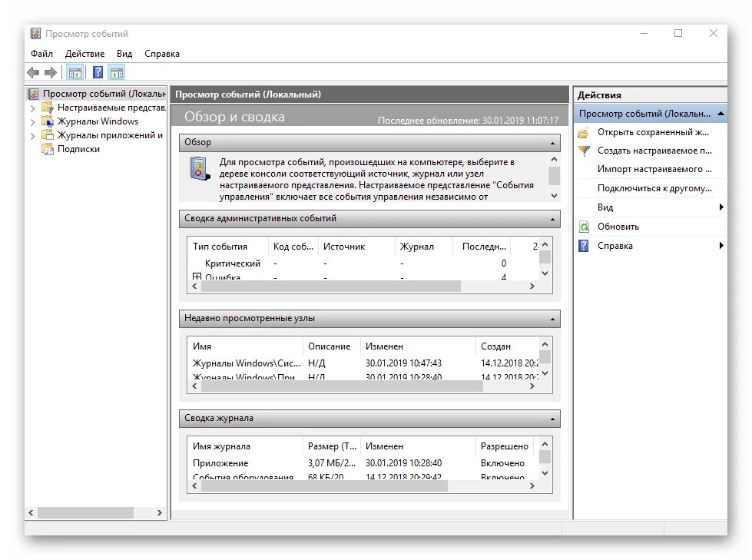Expand Журналы приложений и служб node

click(32, 136)
